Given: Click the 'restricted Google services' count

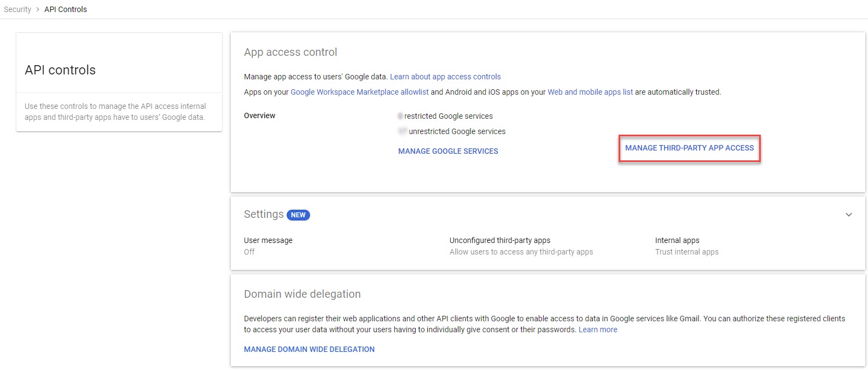Looking at the screenshot, I should point(400,116).
